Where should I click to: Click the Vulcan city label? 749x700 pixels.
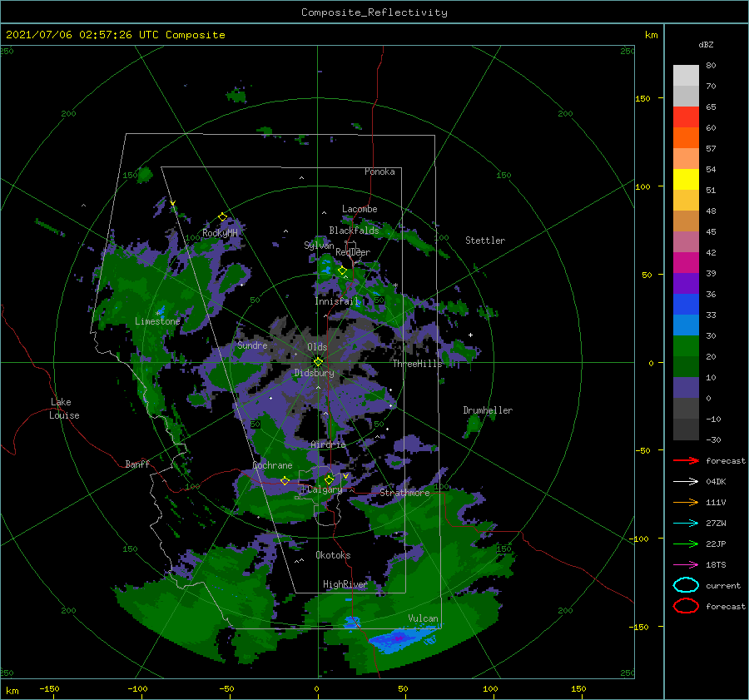click(423, 618)
